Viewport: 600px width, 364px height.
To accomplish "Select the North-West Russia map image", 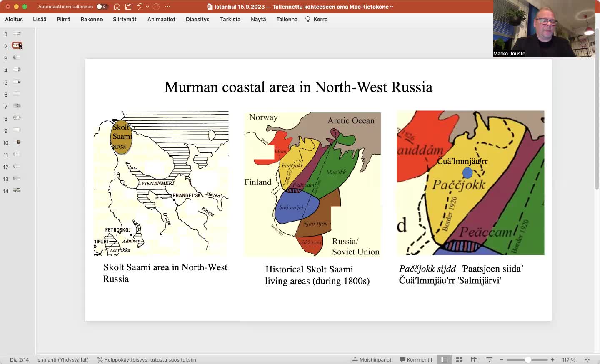I will [161, 183].
